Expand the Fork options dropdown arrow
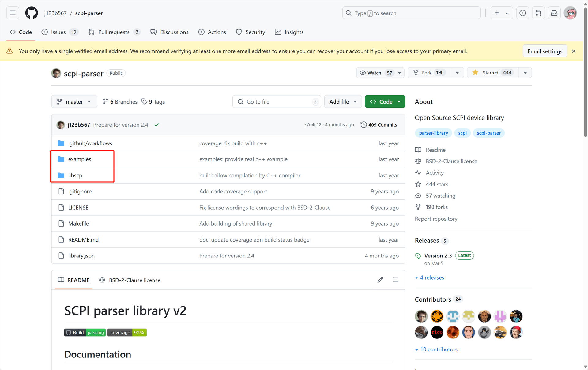The image size is (588, 370). click(x=457, y=73)
